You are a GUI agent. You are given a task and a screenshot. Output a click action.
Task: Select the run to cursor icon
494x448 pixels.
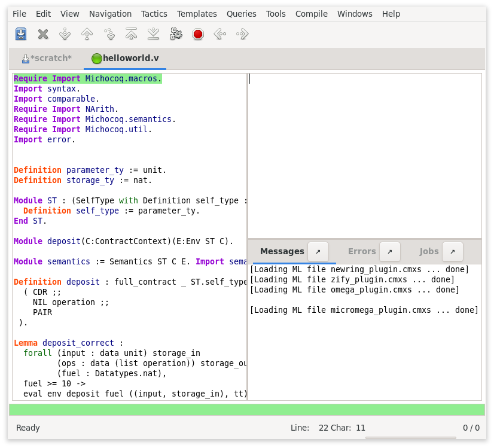pyautogui.click(x=109, y=34)
